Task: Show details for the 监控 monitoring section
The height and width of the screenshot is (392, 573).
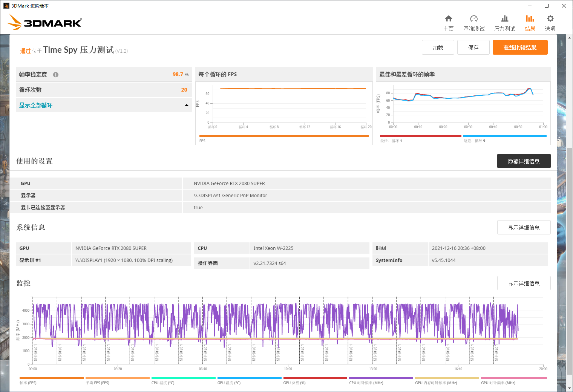Action: tap(524, 283)
